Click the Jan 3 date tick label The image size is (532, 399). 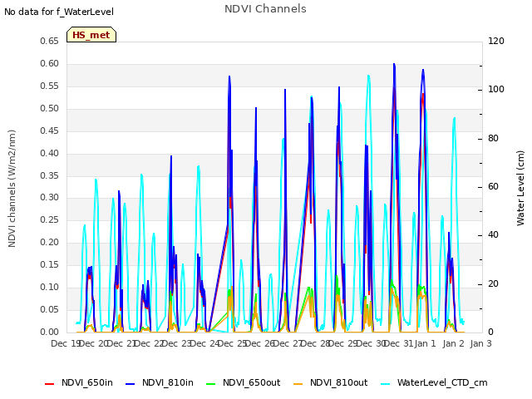point(480,343)
